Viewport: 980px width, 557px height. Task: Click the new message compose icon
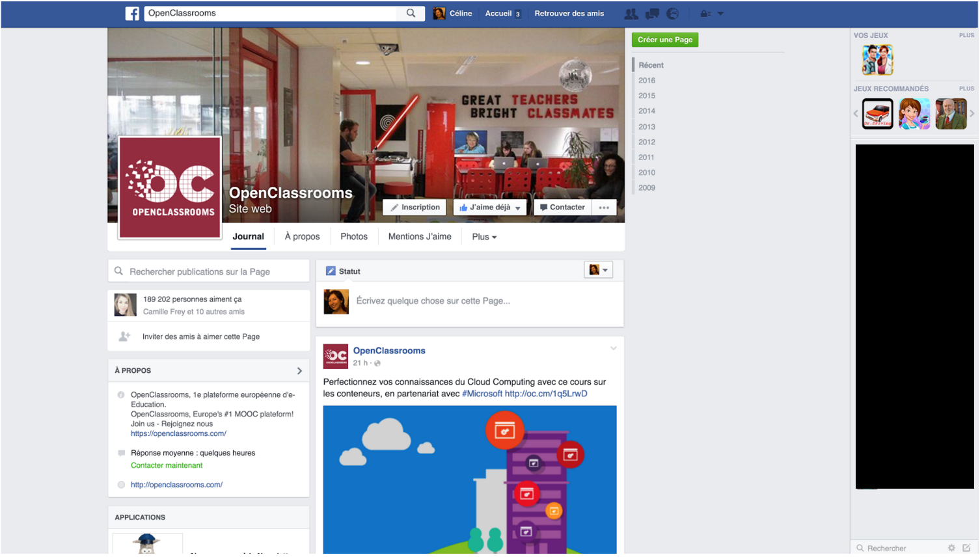(x=966, y=549)
